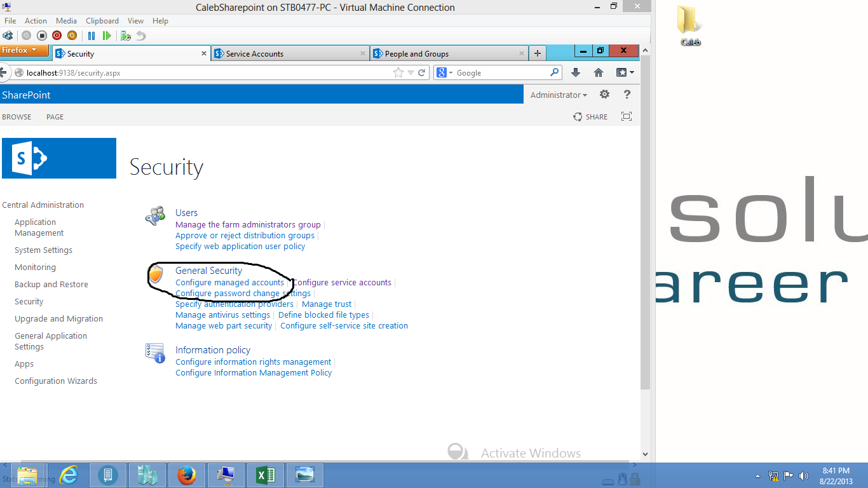Open the Caleb folder on the desktop
Screen dimensions: 868x488
click(691, 25)
